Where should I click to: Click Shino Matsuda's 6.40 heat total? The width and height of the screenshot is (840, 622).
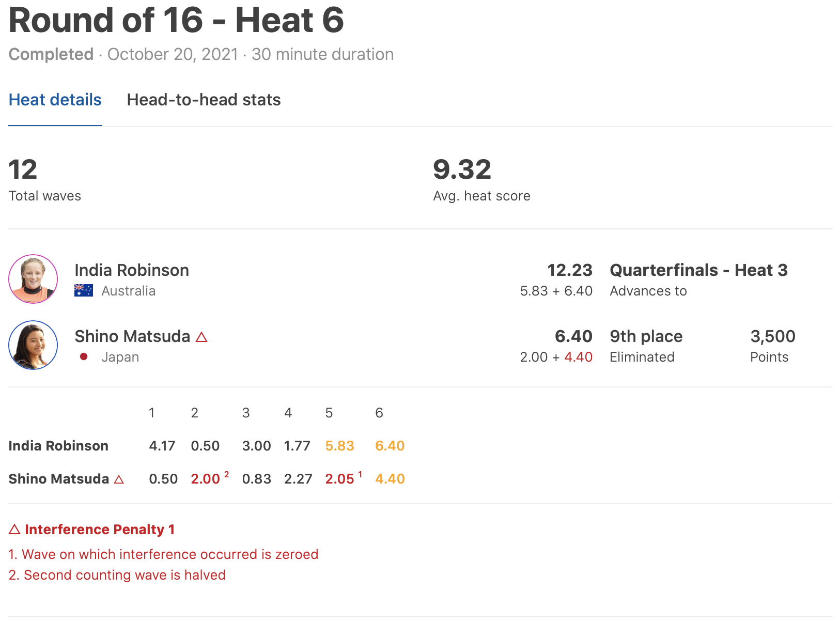(573, 336)
